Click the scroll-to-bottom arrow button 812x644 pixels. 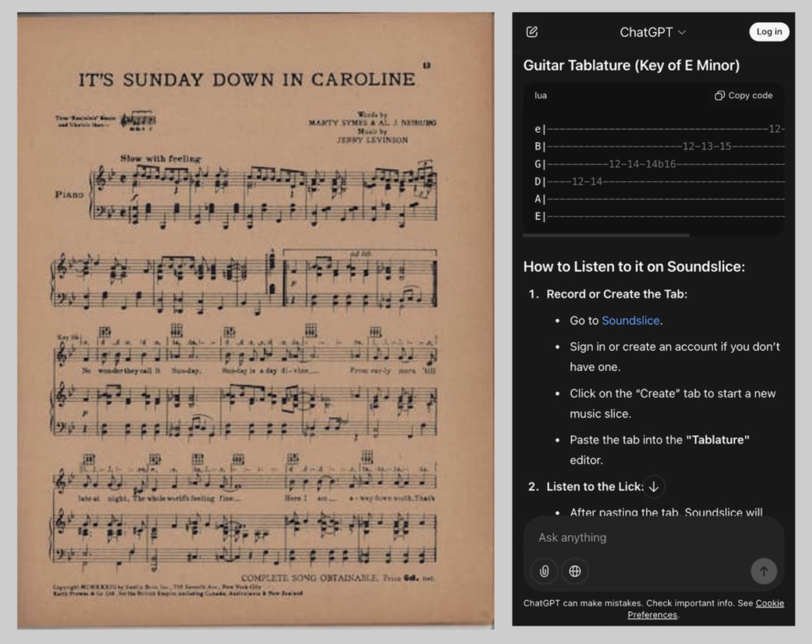pyautogui.click(x=653, y=487)
